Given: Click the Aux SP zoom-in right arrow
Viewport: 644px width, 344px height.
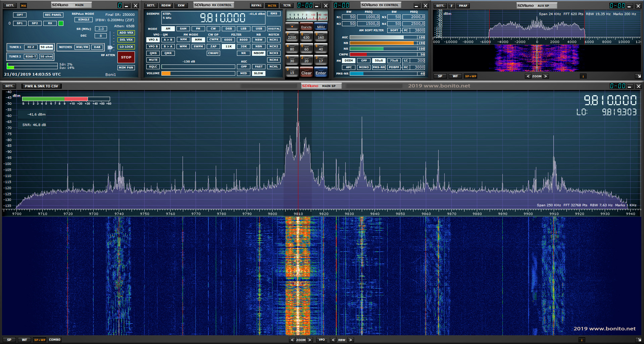Looking at the screenshot, I should [x=546, y=76].
